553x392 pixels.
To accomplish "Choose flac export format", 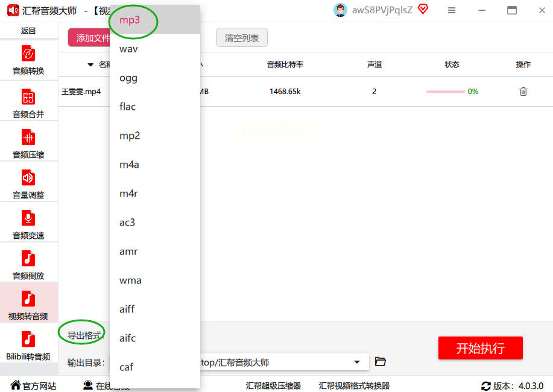I will coord(155,107).
